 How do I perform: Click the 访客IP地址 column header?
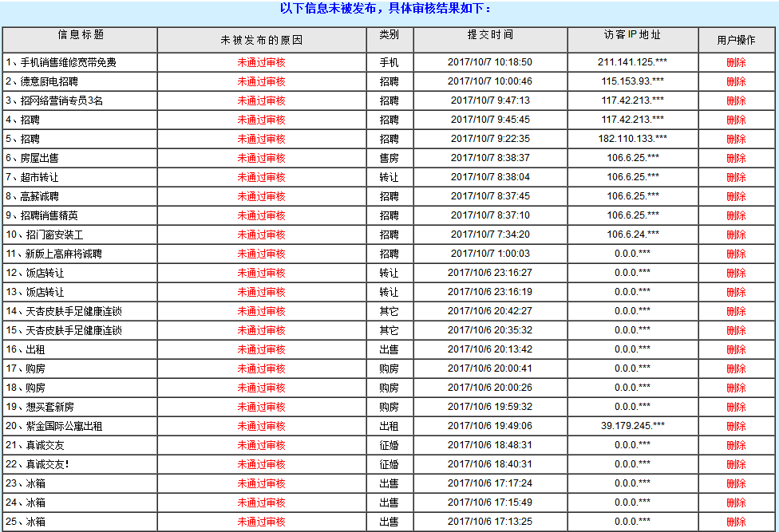pos(632,36)
